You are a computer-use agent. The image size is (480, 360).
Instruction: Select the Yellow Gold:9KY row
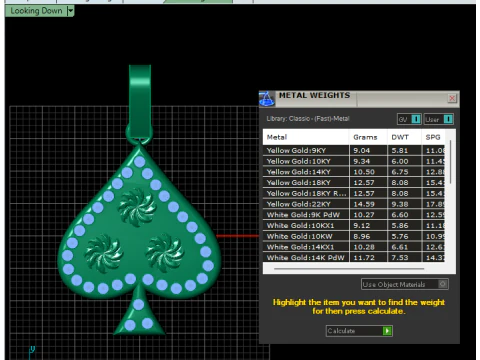pos(353,150)
